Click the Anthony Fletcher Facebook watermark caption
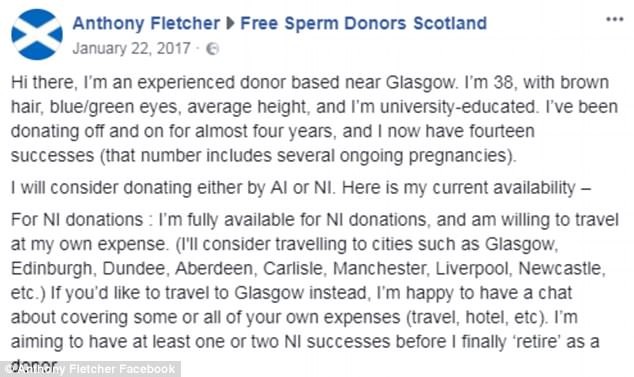Image resolution: width=634 pixels, height=377 pixels. (x=90, y=369)
